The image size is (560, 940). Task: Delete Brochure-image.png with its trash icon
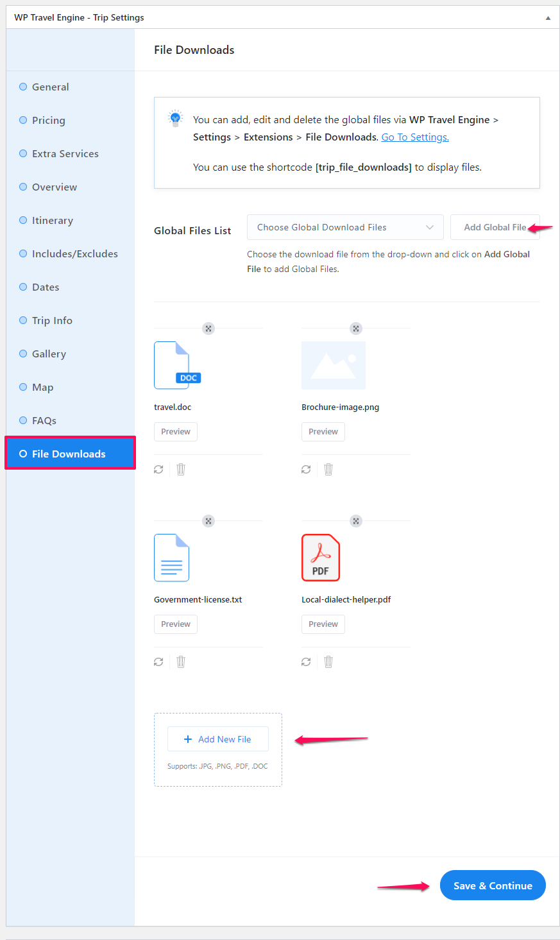[328, 470]
